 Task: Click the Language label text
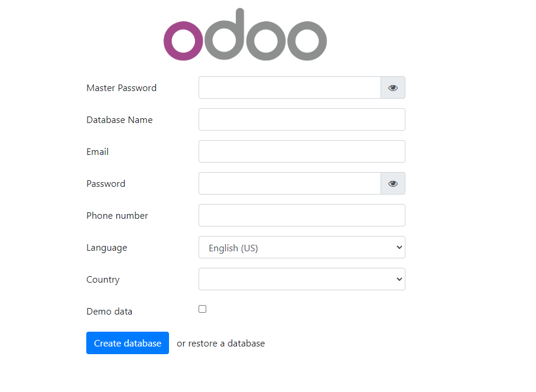click(106, 247)
